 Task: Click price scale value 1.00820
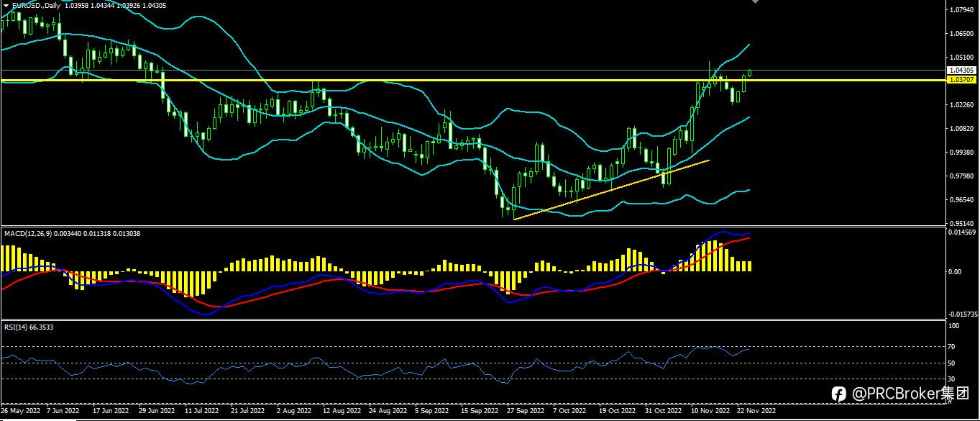962,129
